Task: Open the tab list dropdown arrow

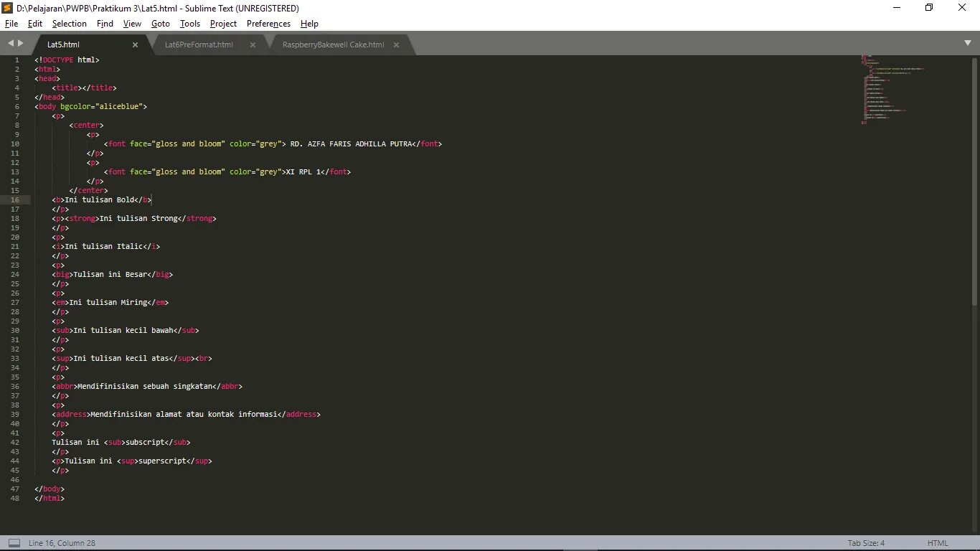Action: click(x=968, y=43)
